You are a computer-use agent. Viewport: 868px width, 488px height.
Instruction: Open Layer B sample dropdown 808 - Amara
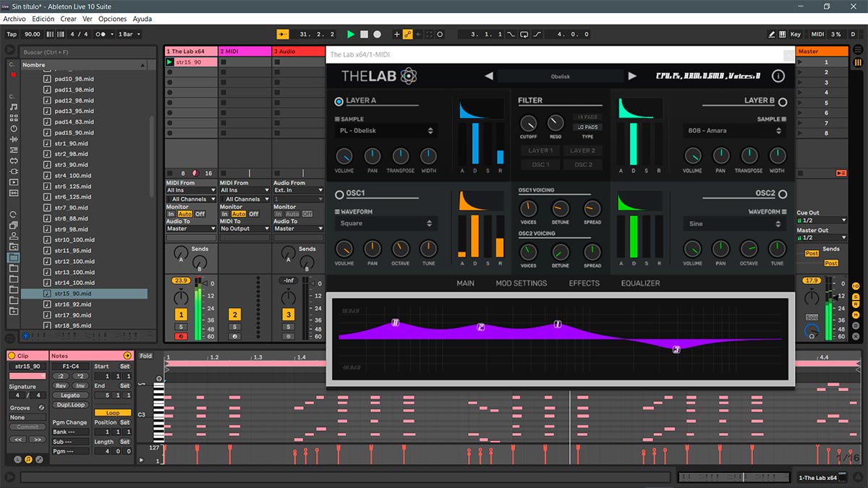(x=734, y=131)
